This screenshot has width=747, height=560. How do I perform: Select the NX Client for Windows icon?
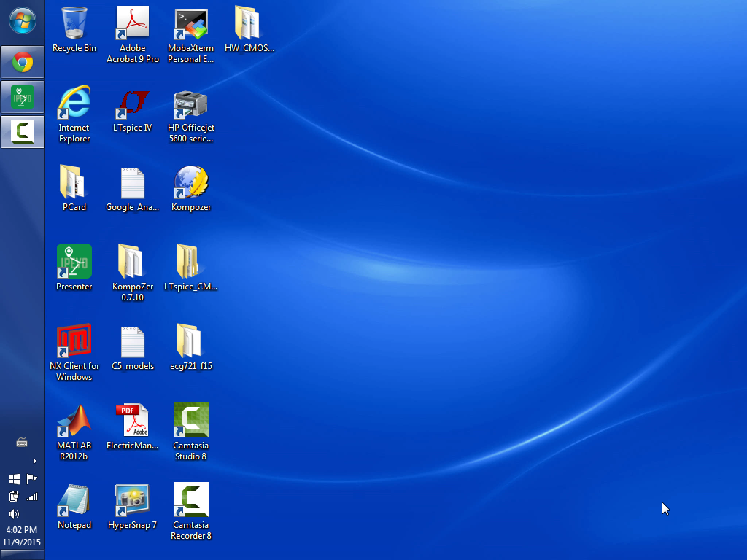[74, 343]
